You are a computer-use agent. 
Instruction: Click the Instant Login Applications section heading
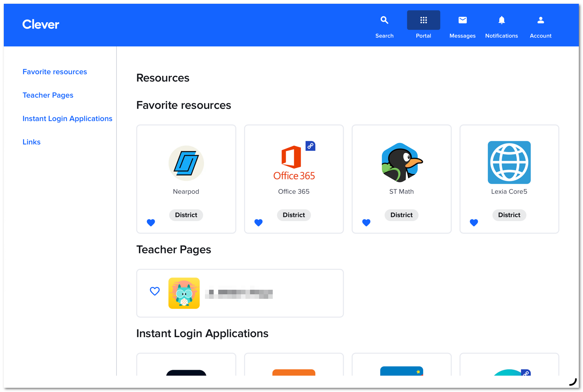pyautogui.click(x=202, y=334)
